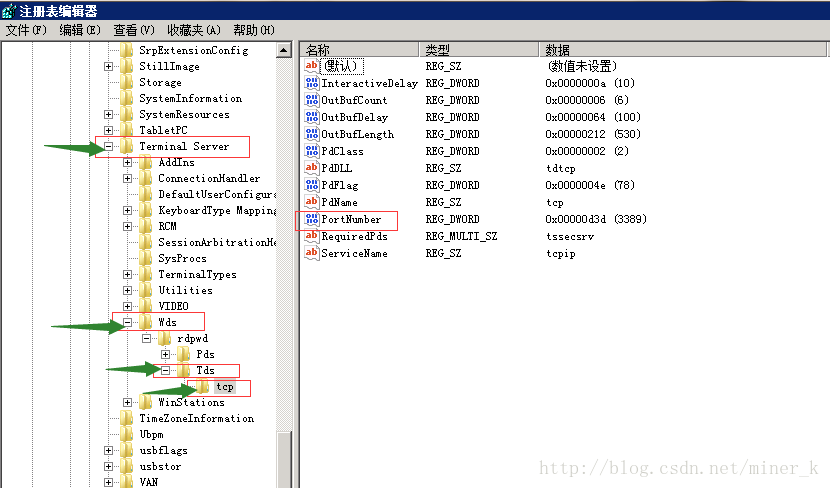
Task: Select the RCM key
Action: (167, 226)
